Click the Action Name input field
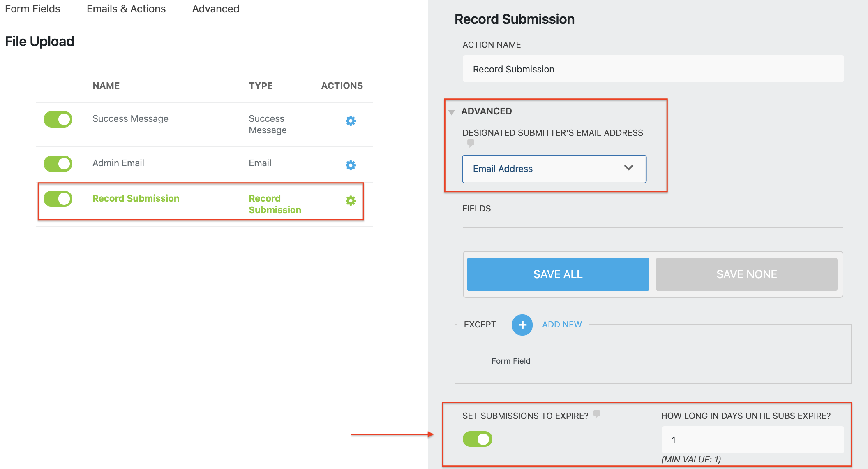This screenshot has height=469, width=868. (653, 69)
